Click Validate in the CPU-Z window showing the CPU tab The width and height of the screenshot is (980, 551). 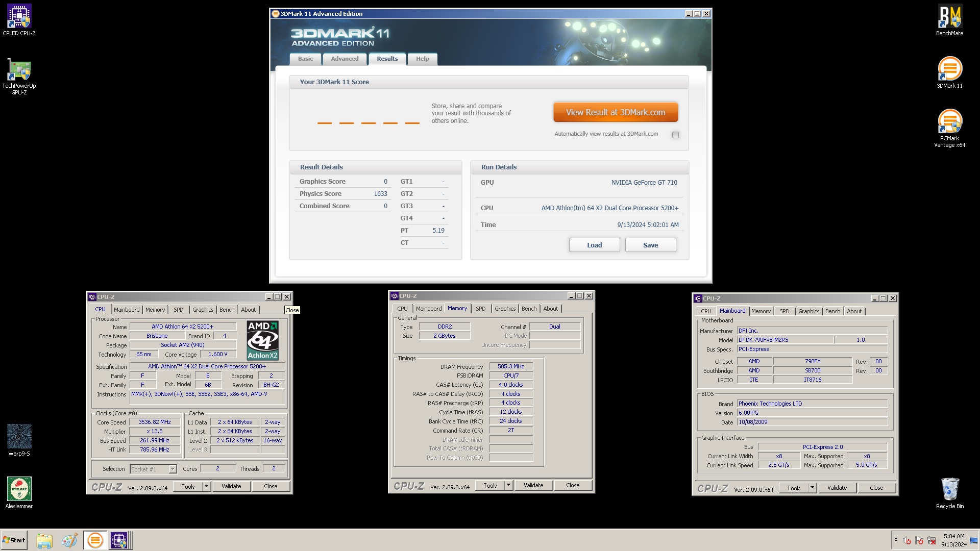coord(231,486)
